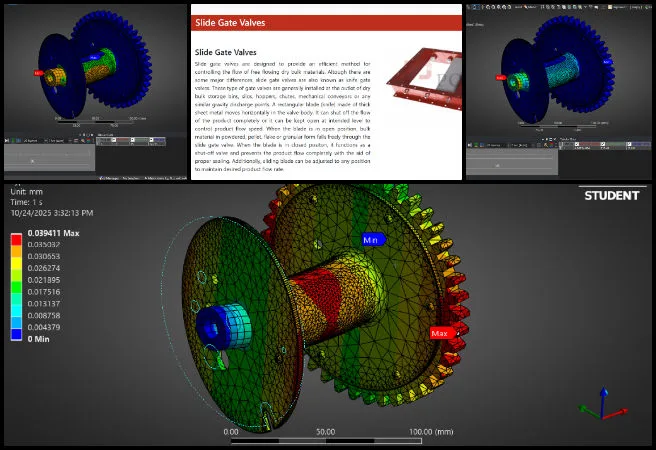Click the graph panel in top-left window
Screen dimensions: 656x450
(50, 158)
